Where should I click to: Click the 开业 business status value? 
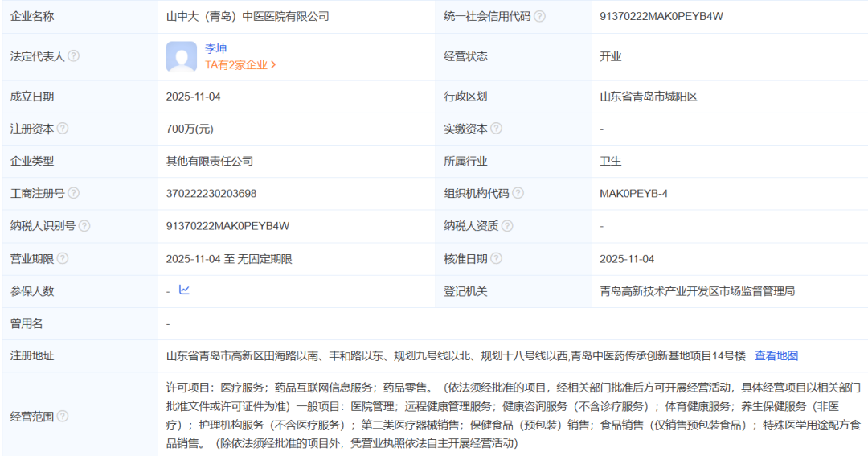(611, 56)
